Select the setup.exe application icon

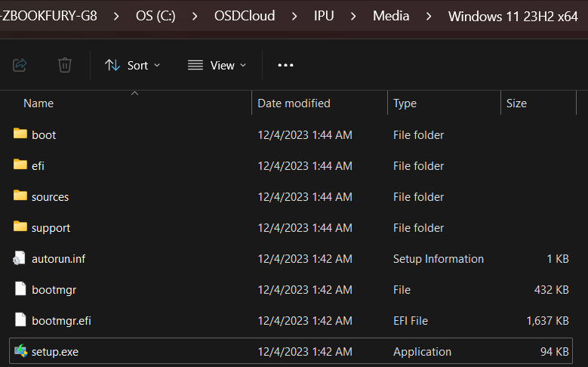[20, 351]
